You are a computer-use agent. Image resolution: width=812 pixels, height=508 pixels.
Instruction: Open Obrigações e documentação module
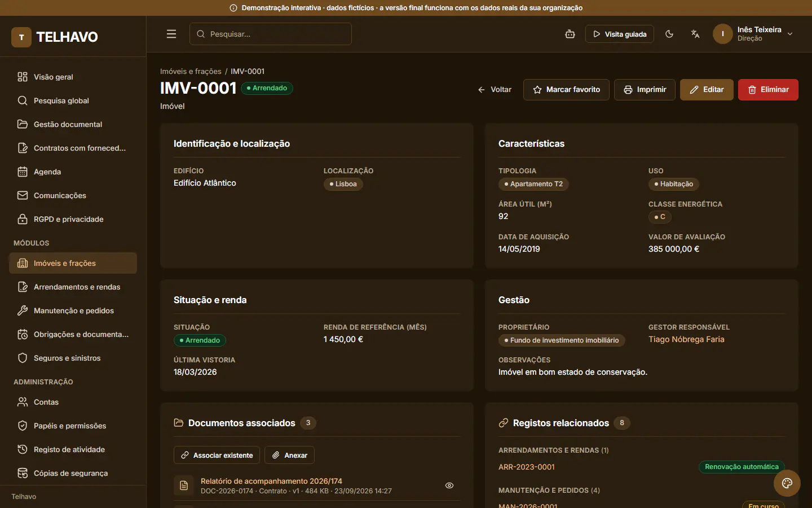pyautogui.click(x=73, y=334)
